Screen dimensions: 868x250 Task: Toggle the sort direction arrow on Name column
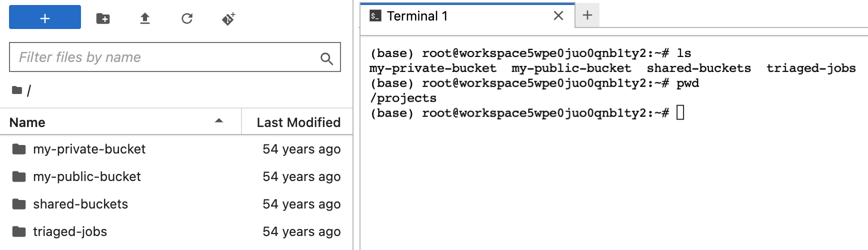pyautogui.click(x=219, y=120)
